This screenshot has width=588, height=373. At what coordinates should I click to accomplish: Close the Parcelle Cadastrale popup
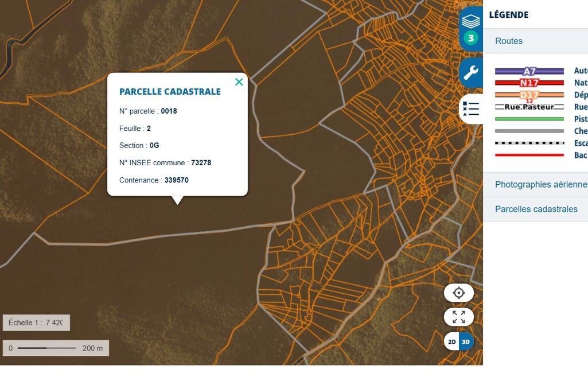click(x=239, y=82)
